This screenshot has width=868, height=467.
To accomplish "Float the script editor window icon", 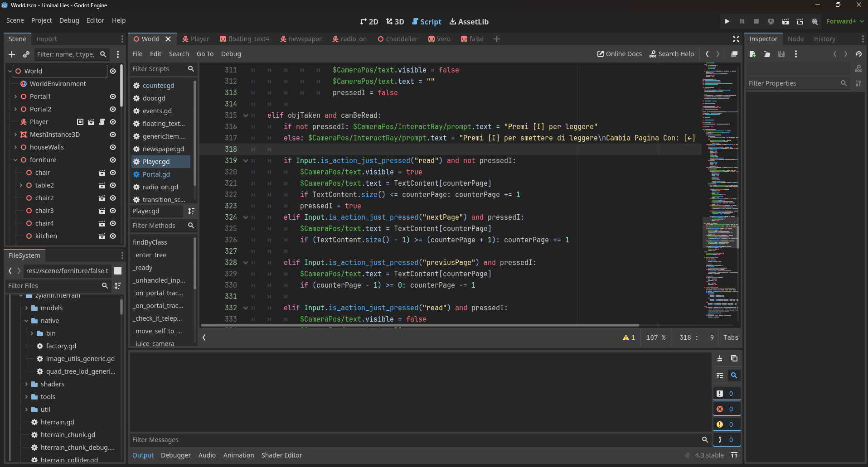I will (734, 54).
